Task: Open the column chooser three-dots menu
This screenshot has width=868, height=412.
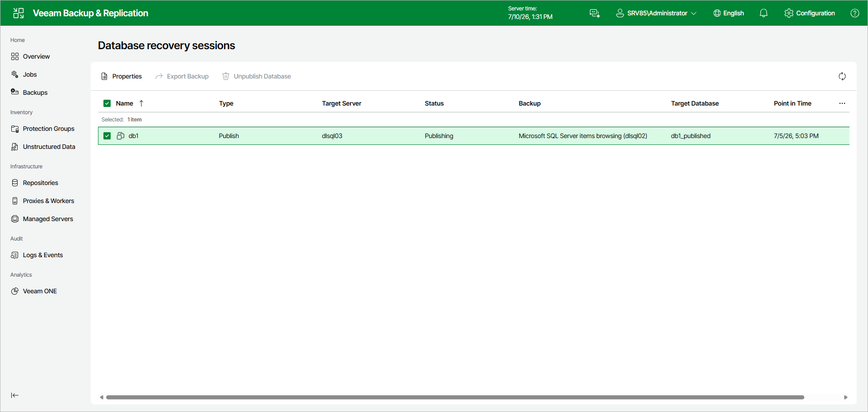Action: point(842,103)
